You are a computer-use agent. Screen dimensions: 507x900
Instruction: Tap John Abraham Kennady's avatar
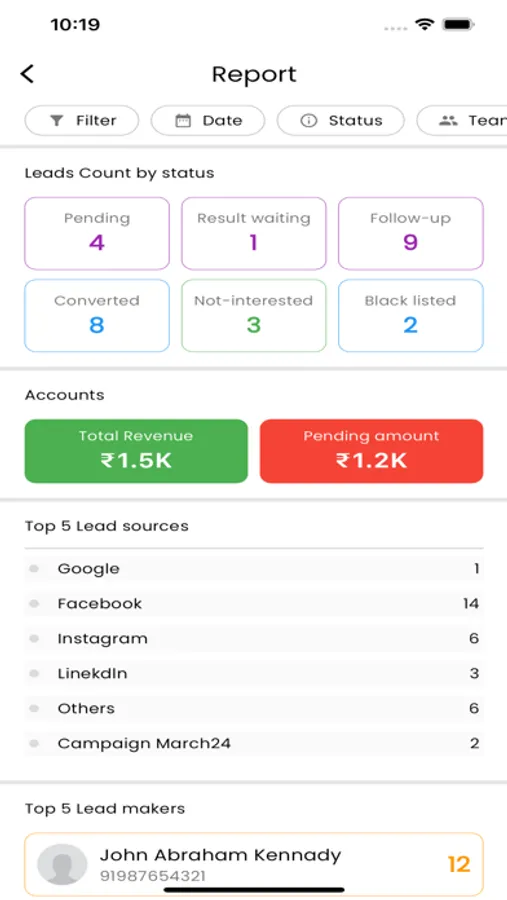(x=62, y=864)
